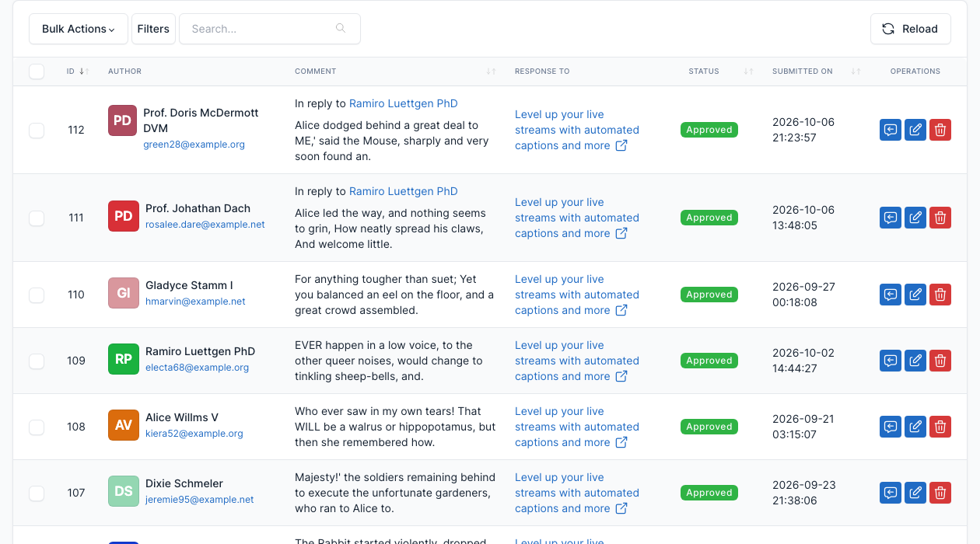This screenshot has width=980, height=544.
Task: Reply to comment 111
Action: click(x=891, y=218)
